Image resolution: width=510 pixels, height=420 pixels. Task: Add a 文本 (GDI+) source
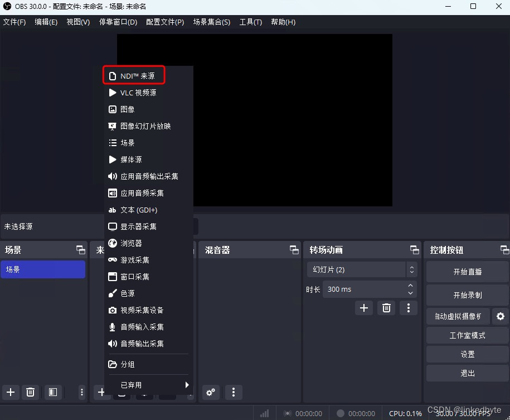(149, 210)
